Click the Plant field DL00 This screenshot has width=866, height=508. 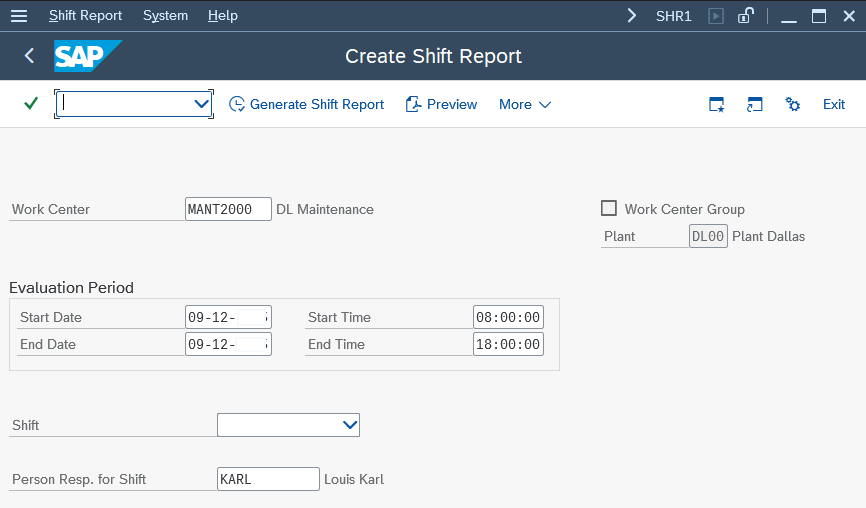(708, 236)
